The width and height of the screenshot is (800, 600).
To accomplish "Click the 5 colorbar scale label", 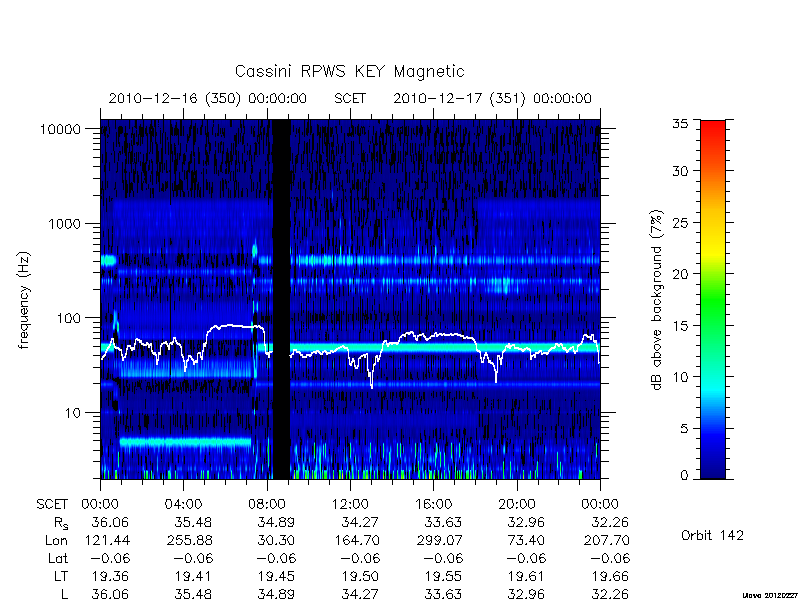I will click(x=684, y=429).
